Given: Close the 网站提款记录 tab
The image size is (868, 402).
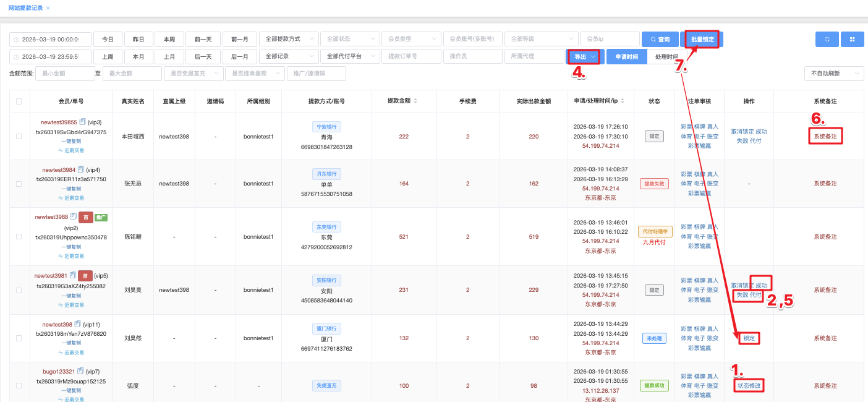Looking at the screenshot, I should 48,8.
